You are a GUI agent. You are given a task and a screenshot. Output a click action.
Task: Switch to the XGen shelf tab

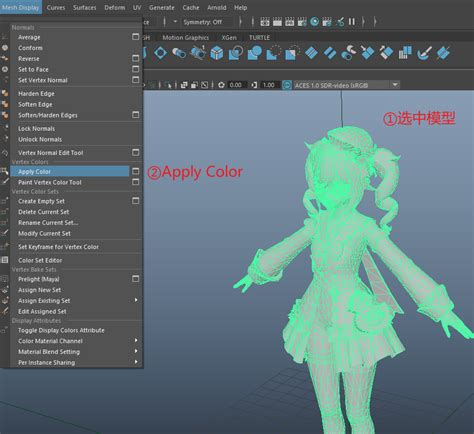(229, 38)
